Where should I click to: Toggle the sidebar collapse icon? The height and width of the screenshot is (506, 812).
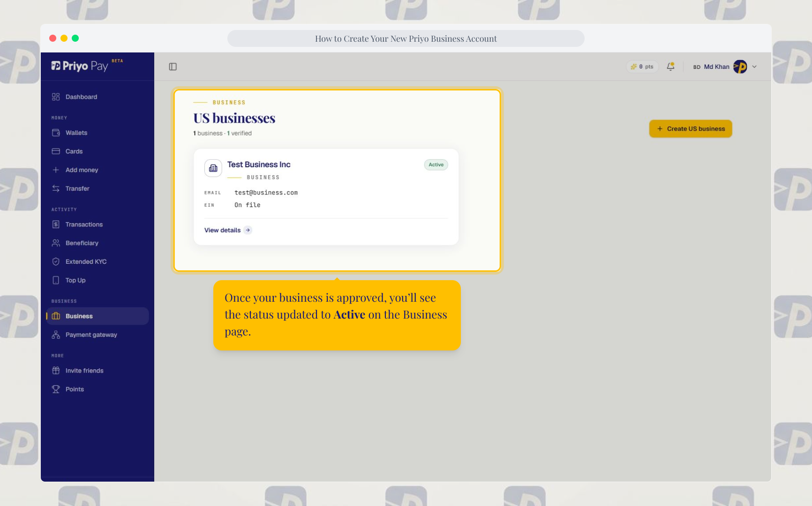tap(173, 67)
